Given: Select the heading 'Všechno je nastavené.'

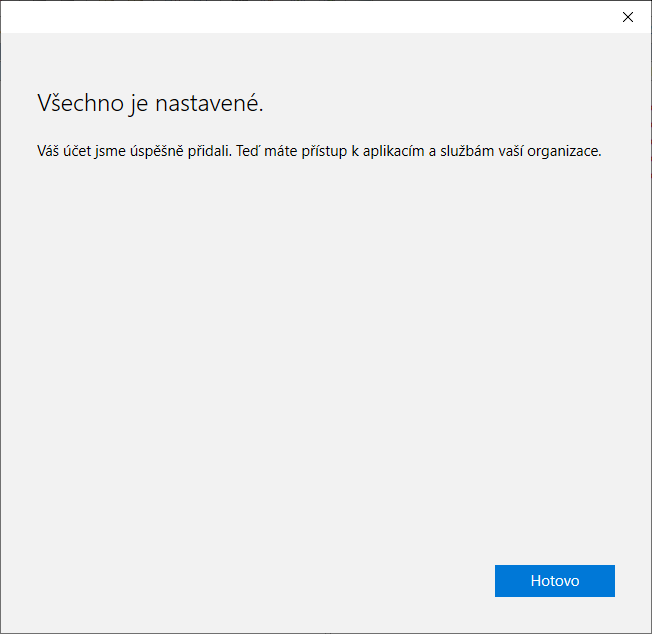Looking at the screenshot, I should pos(150,103).
